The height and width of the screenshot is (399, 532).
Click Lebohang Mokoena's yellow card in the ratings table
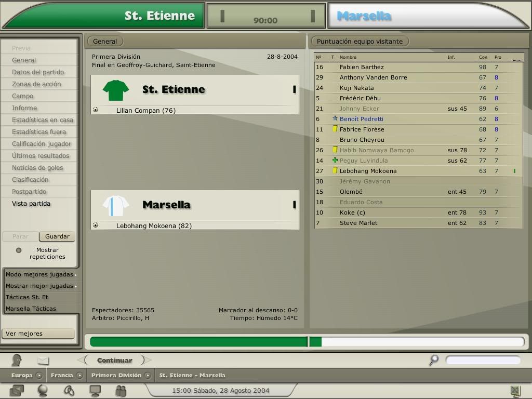(335, 170)
